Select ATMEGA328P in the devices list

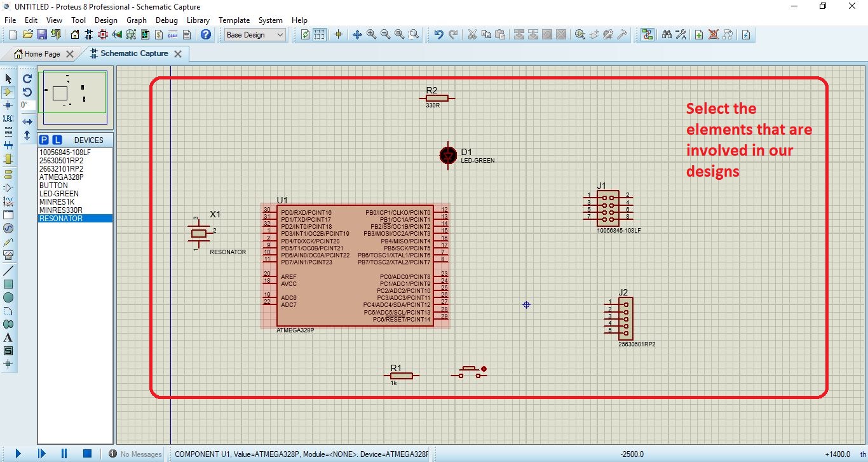point(61,177)
